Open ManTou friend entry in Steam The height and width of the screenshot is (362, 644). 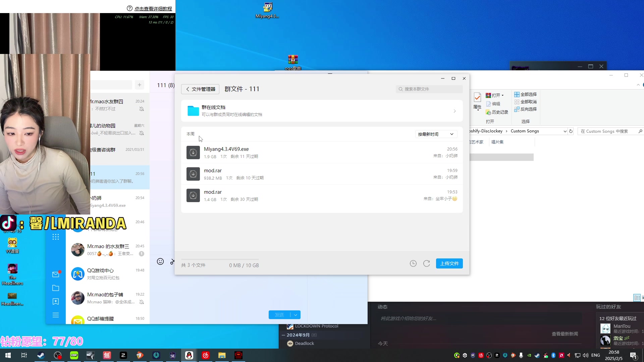(622, 328)
